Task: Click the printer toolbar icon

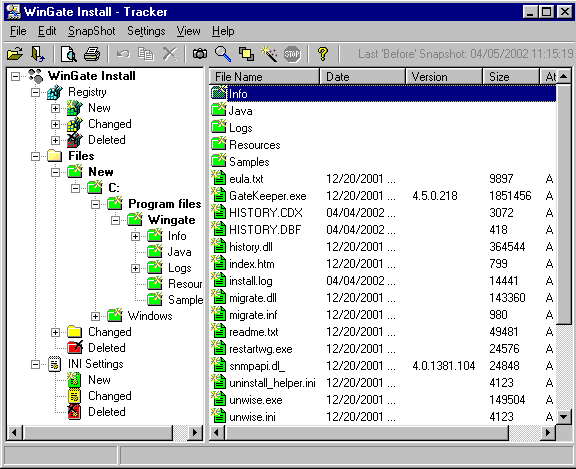Action: click(92, 54)
